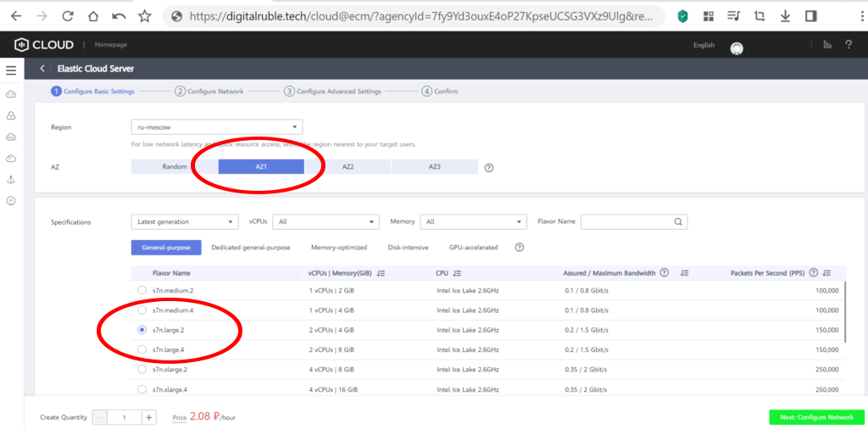Click the CLOUD logo
The image size is (868, 430).
pyautogui.click(x=44, y=44)
